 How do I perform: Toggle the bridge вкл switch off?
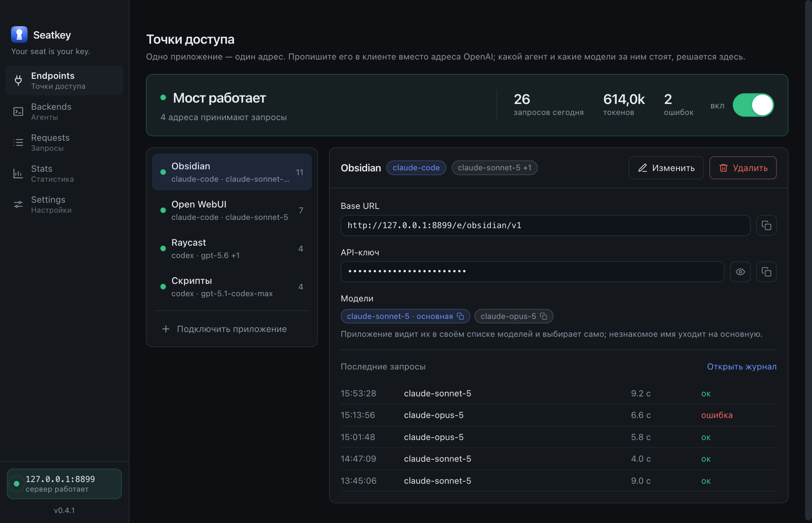point(753,105)
